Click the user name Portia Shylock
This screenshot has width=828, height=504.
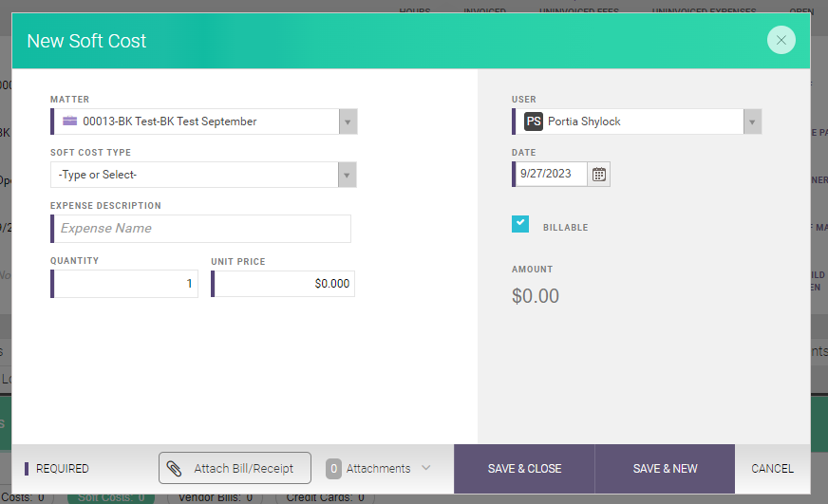[x=584, y=121]
